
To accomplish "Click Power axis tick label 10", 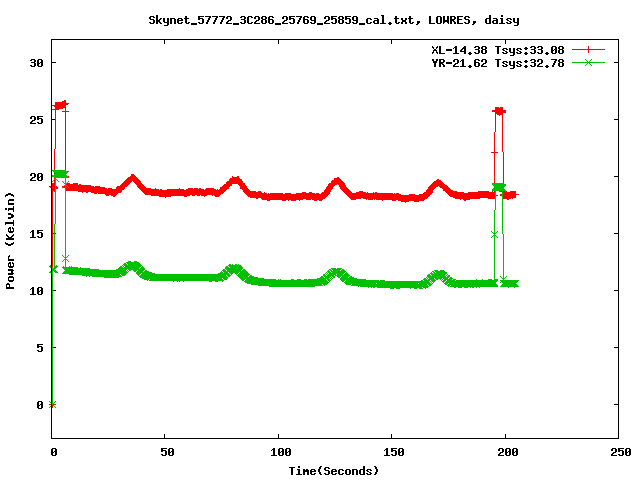I will (36, 291).
